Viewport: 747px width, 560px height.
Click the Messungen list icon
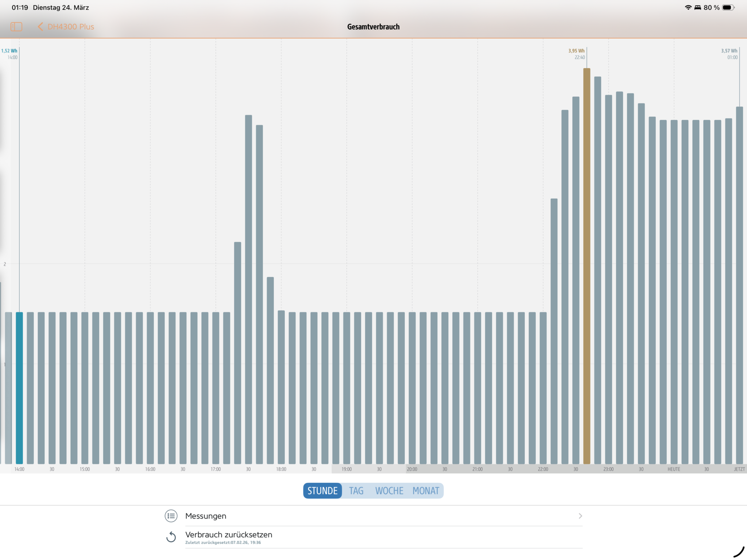click(171, 516)
